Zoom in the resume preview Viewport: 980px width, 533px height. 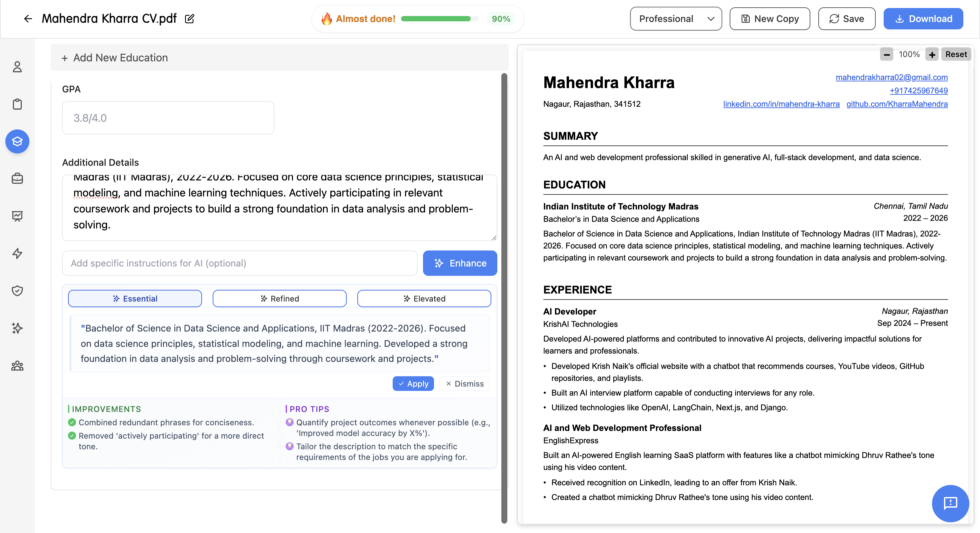(932, 54)
